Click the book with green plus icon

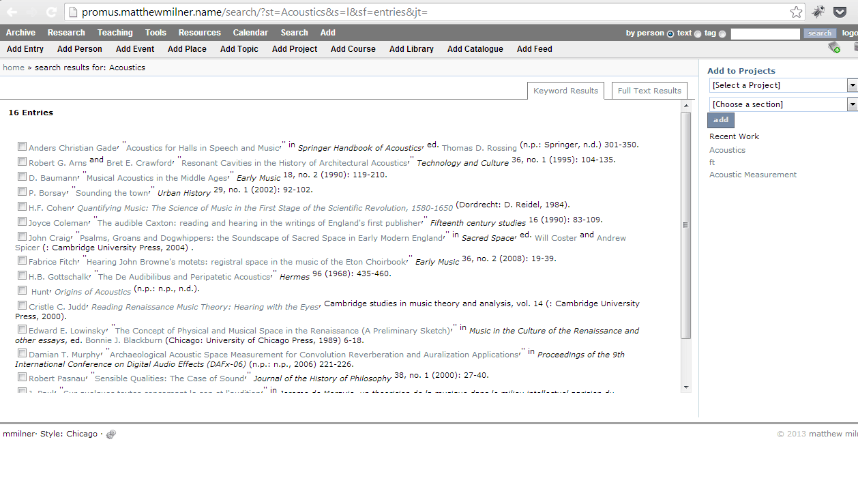point(833,47)
